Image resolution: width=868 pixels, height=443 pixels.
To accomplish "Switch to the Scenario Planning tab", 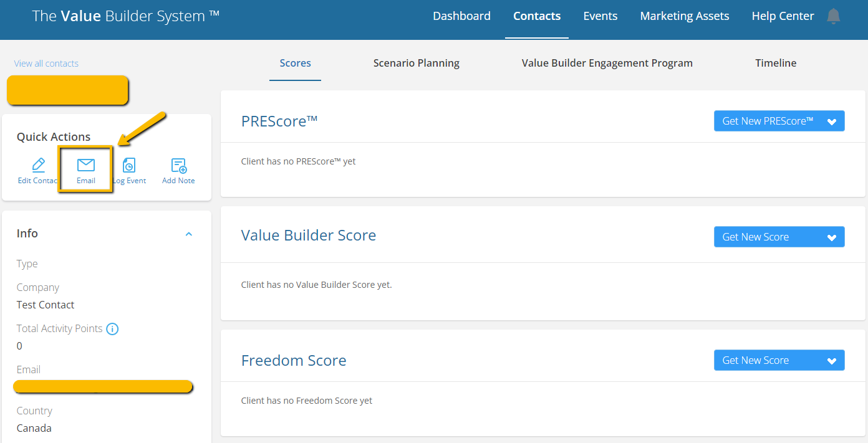I will click(417, 63).
